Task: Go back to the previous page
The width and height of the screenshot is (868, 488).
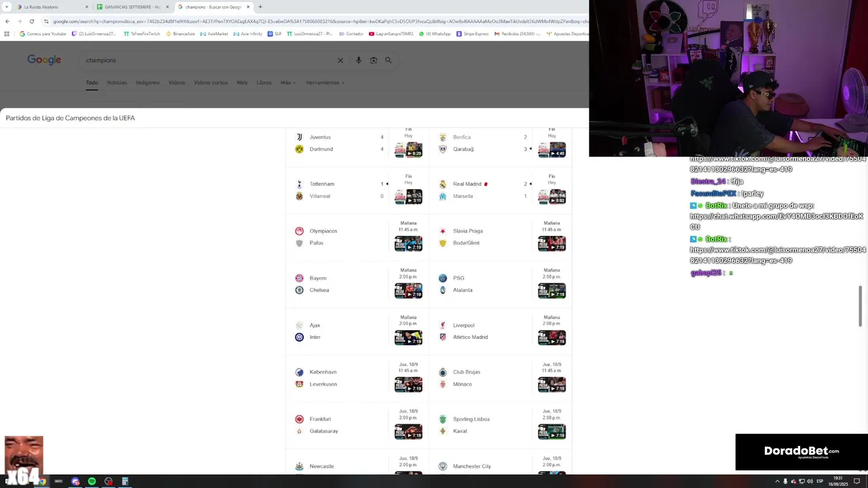Action: 7,21
